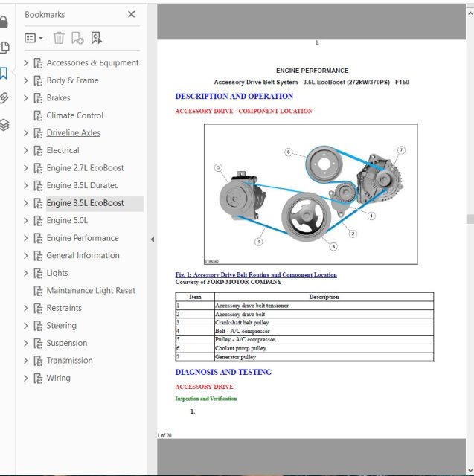The height and width of the screenshot is (476, 474).
Task: Click the scroll down arrow of the document
Action: 470,470
